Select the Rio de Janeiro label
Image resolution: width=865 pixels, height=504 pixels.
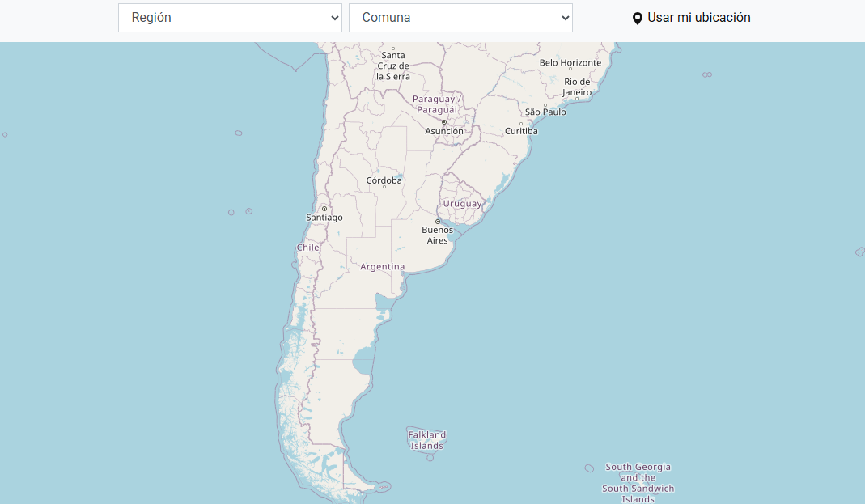click(x=578, y=87)
